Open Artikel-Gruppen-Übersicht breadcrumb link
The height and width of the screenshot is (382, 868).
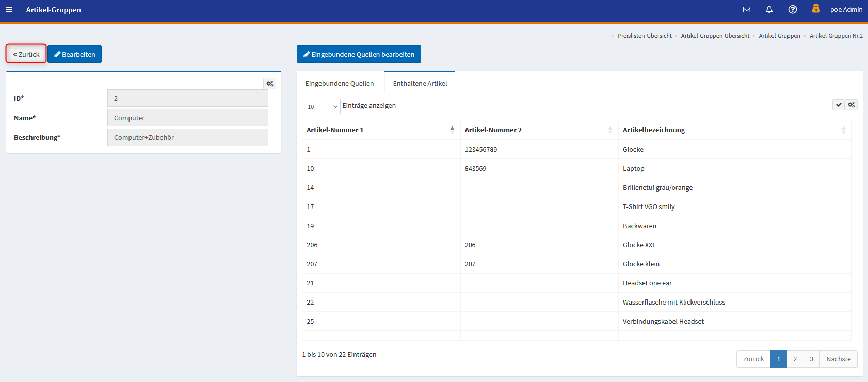tap(715, 36)
